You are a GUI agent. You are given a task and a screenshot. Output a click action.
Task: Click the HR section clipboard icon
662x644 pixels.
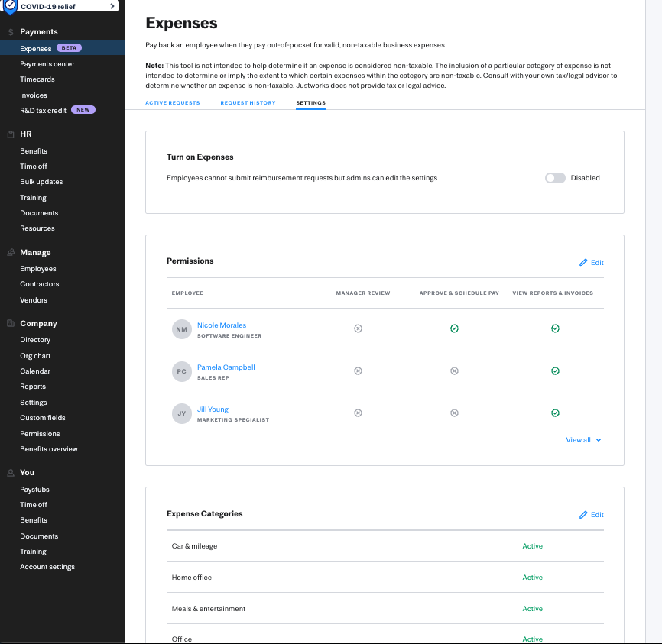(x=10, y=134)
